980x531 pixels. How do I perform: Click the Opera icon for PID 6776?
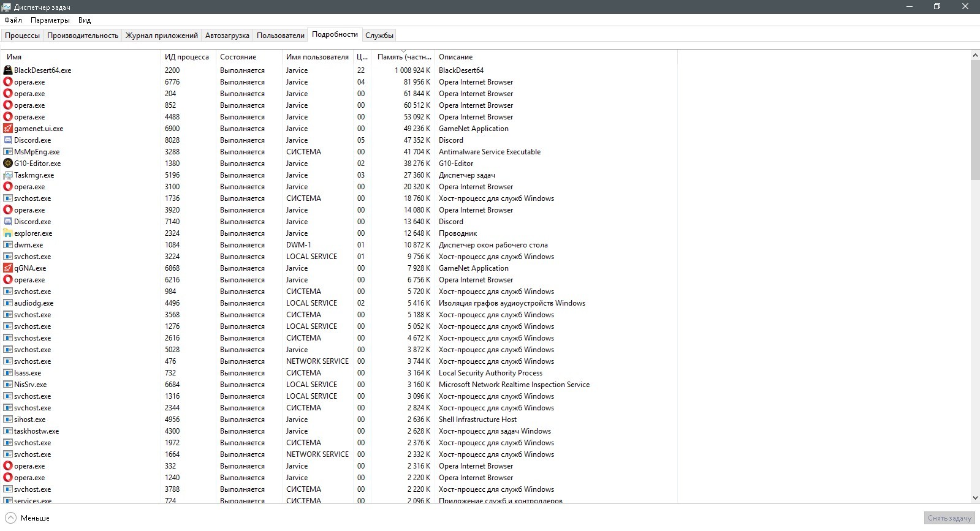click(x=8, y=81)
